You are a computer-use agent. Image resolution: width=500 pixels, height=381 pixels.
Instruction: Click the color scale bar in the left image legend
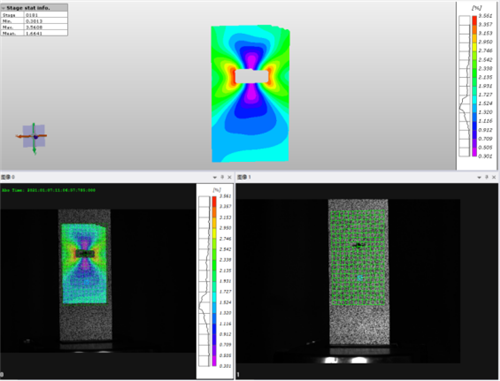(214, 281)
